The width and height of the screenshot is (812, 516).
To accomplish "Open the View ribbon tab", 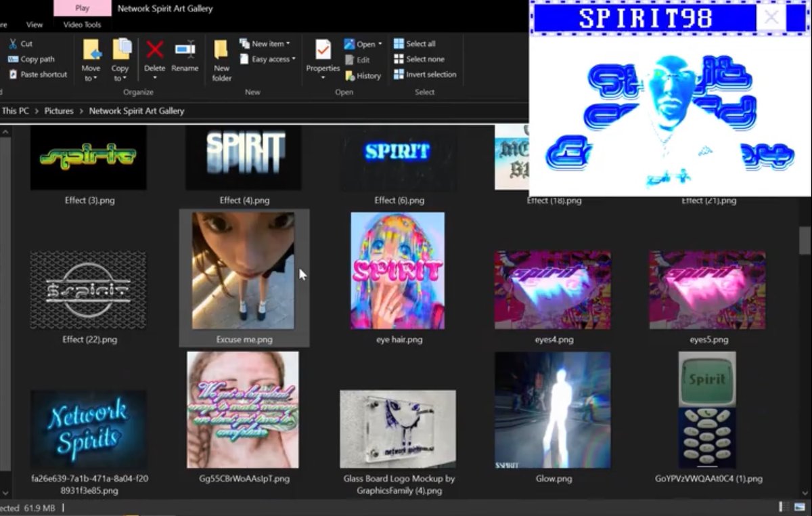I will [x=35, y=25].
